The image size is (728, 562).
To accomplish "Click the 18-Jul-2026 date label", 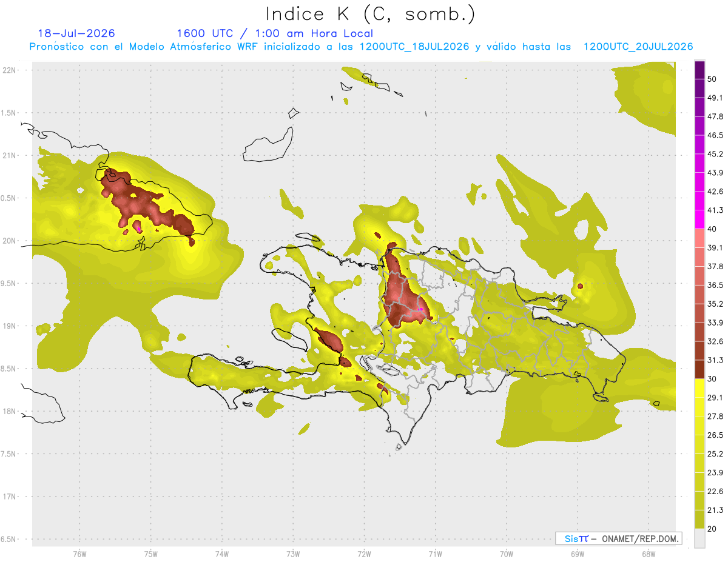I will click(x=76, y=33).
